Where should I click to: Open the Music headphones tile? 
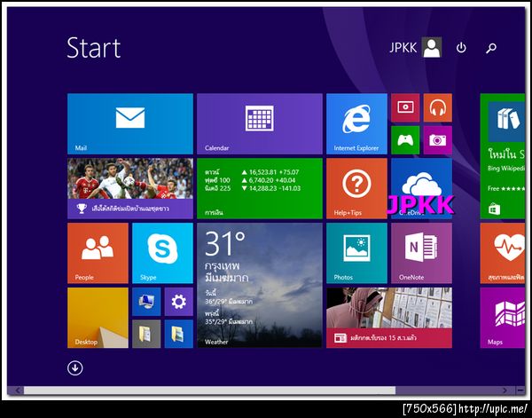point(438,107)
